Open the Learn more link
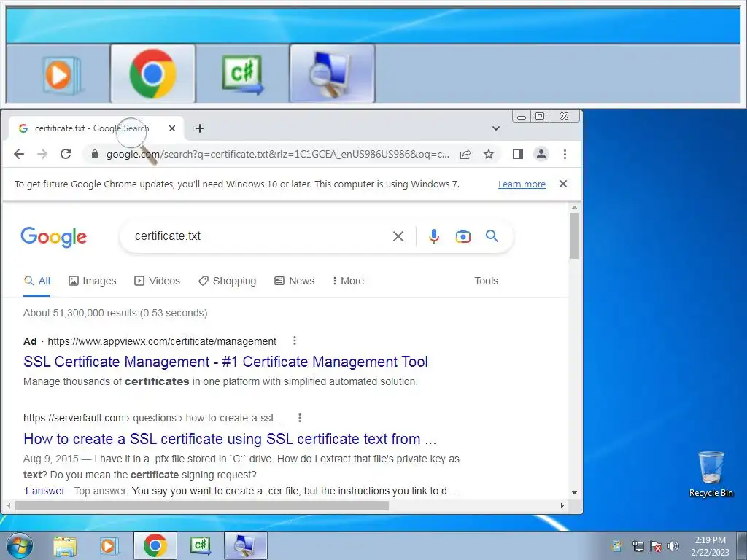The width and height of the screenshot is (747, 560). click(522, 184)
